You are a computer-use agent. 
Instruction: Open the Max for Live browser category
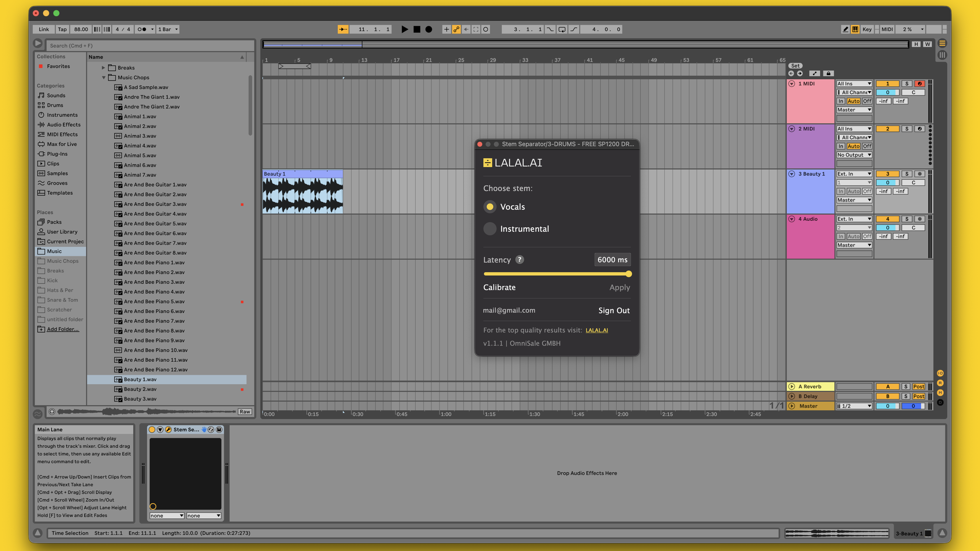pos(62,144)
